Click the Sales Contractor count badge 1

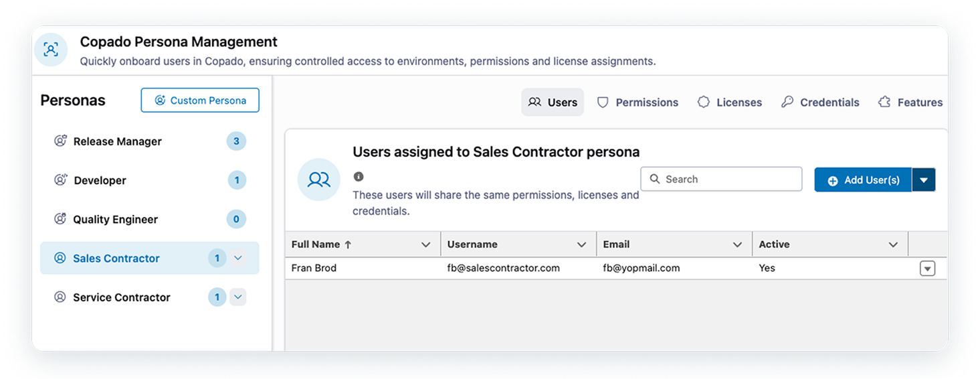tap(217, 258)
